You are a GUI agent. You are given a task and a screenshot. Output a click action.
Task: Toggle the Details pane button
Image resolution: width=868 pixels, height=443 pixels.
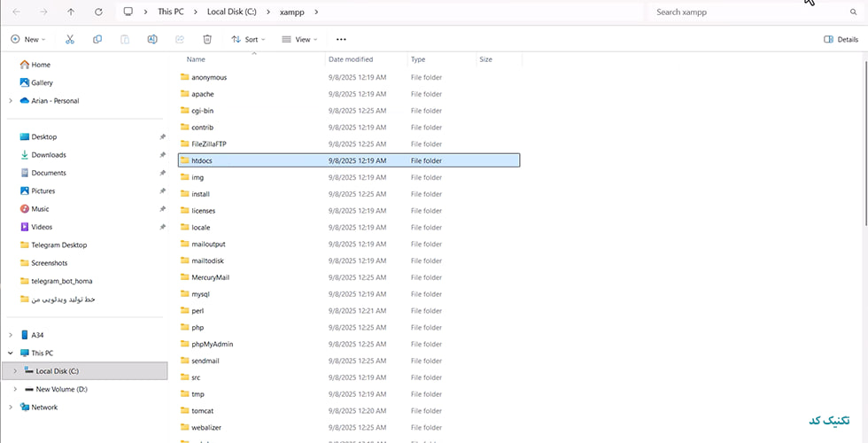pyautogui.click(x=841, y=39)
